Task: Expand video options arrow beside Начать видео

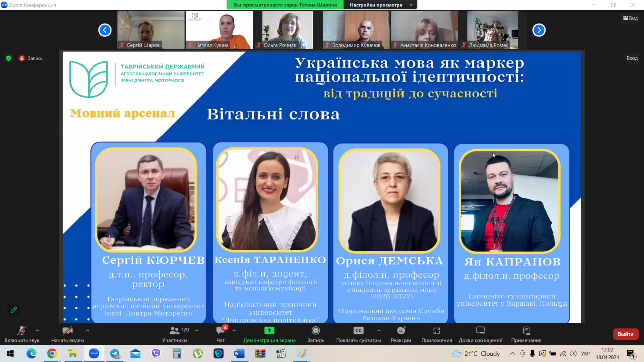Action: pos(87,331)
